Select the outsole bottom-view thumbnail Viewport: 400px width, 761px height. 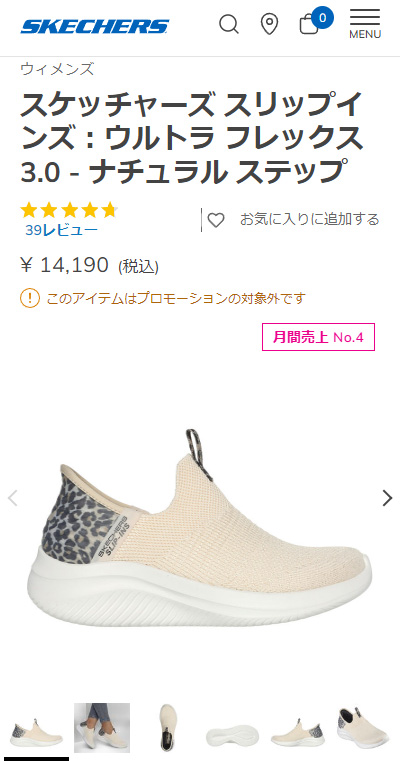pyautogui.click(x=233, y=728)
